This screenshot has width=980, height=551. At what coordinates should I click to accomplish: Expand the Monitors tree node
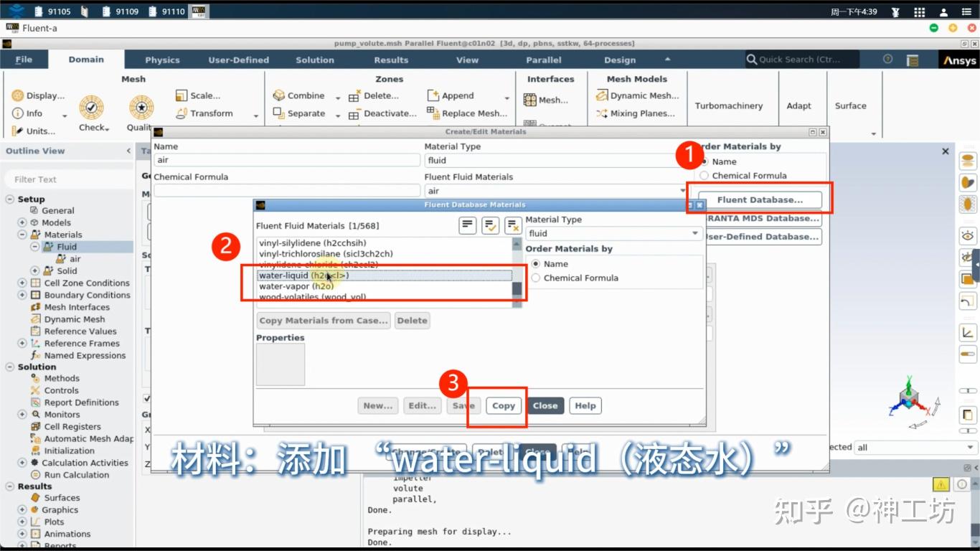[x=22, y=415]
